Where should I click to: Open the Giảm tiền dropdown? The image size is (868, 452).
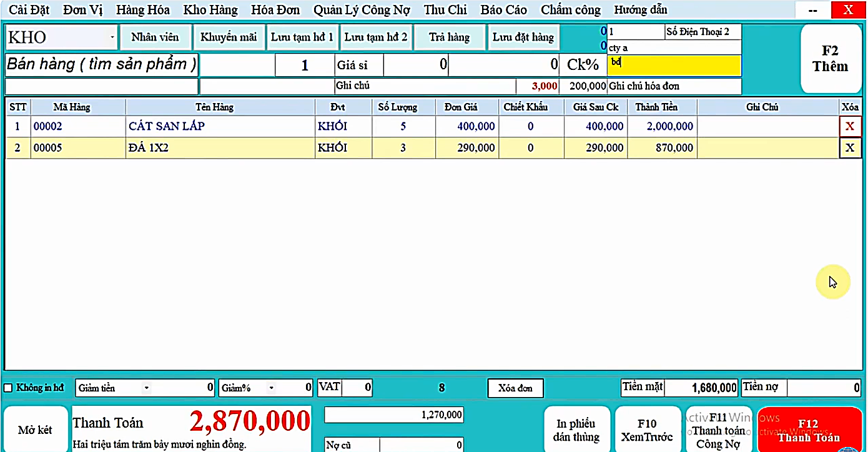click(x=147, y=388)
